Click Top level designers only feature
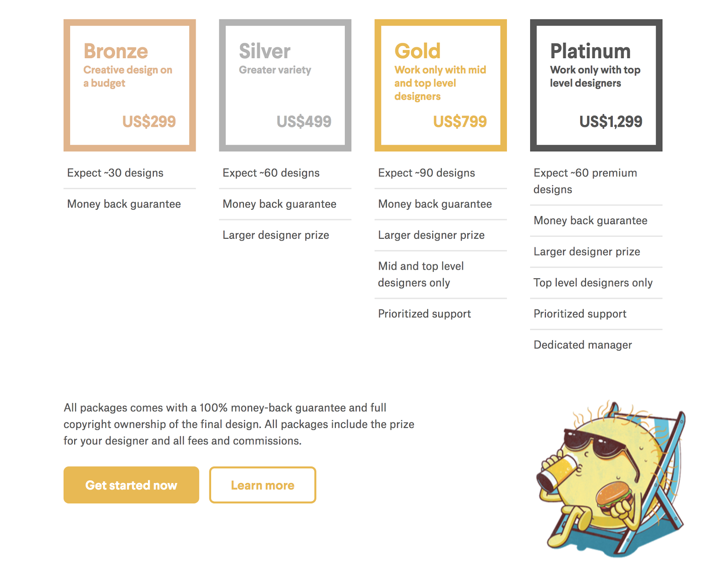Viewport: 728px width, 563px height. pyautogui.click(x=593, y=283)
